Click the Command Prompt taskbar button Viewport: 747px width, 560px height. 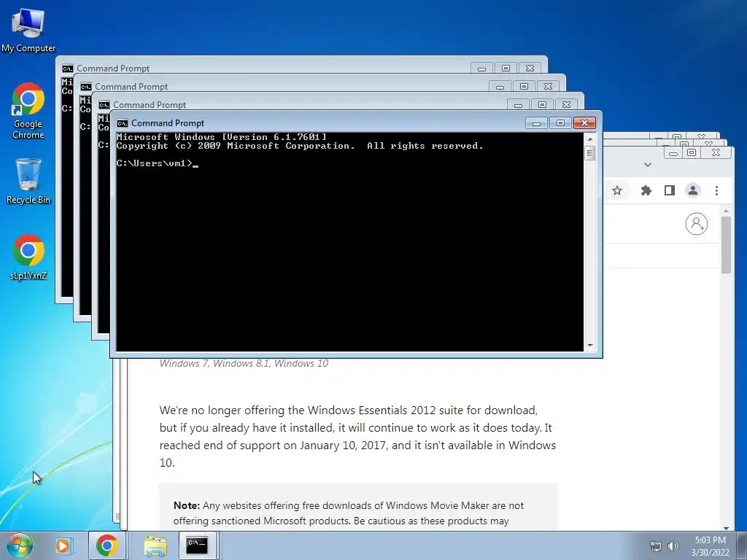pyautogui.click(x=197, y=545)
